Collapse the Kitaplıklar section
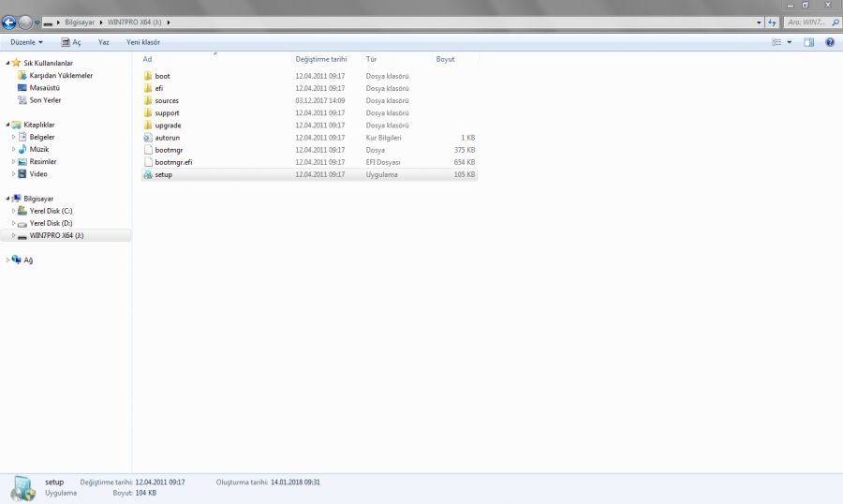The image size is (843, 504). coord(7,125)
